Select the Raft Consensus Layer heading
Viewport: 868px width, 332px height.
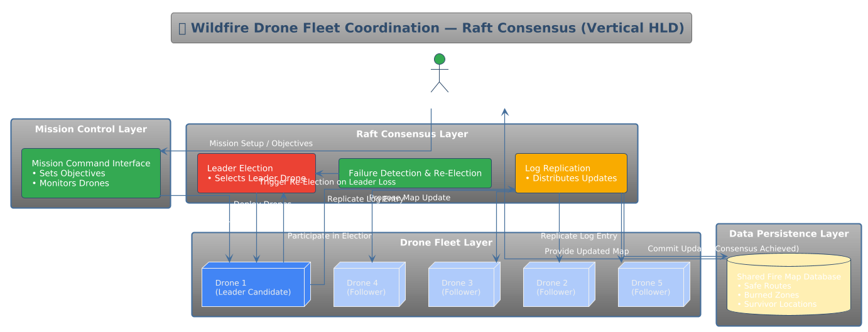click(x=412, y=134)
